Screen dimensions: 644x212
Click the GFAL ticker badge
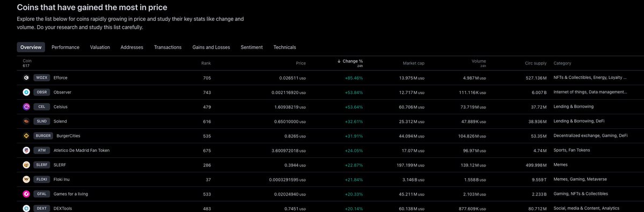(41, 194)
